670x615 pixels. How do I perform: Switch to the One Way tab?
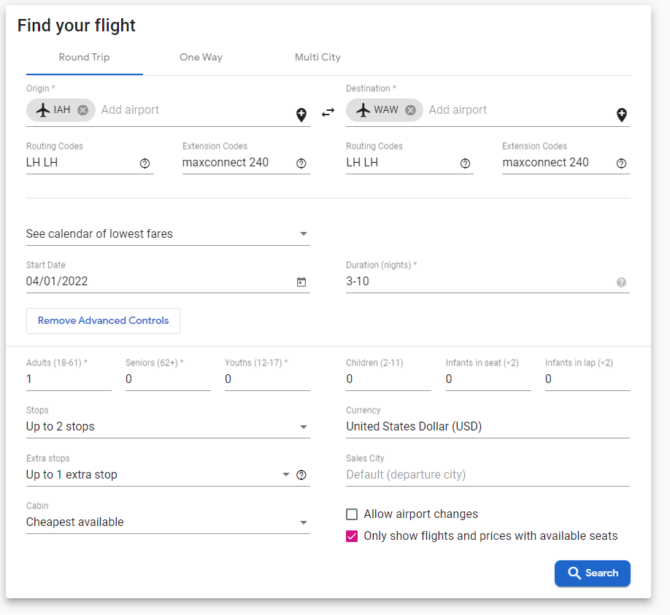[201, 57]
